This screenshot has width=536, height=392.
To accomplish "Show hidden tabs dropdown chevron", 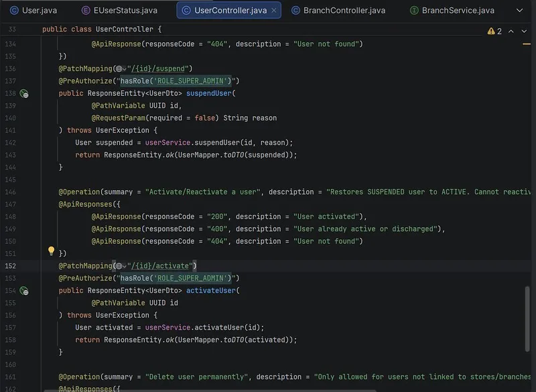I will point(520,10).
